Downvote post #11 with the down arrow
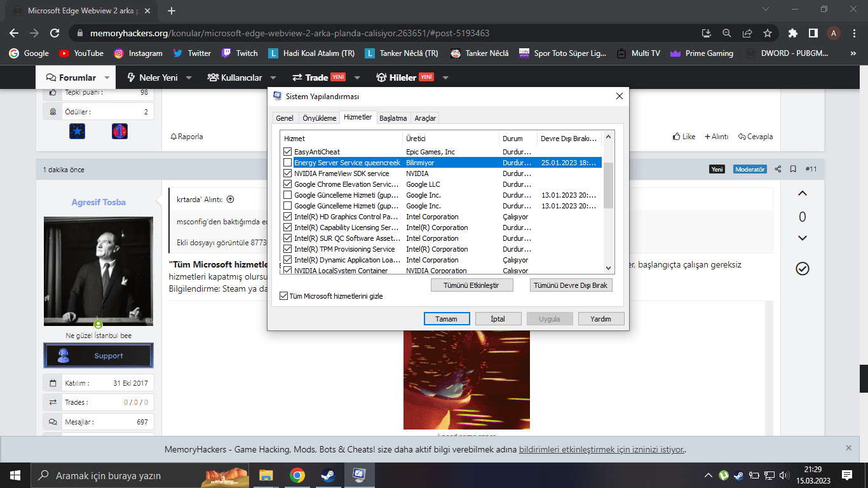The height and width of the screenshot is (488, 868). [803, 238]
